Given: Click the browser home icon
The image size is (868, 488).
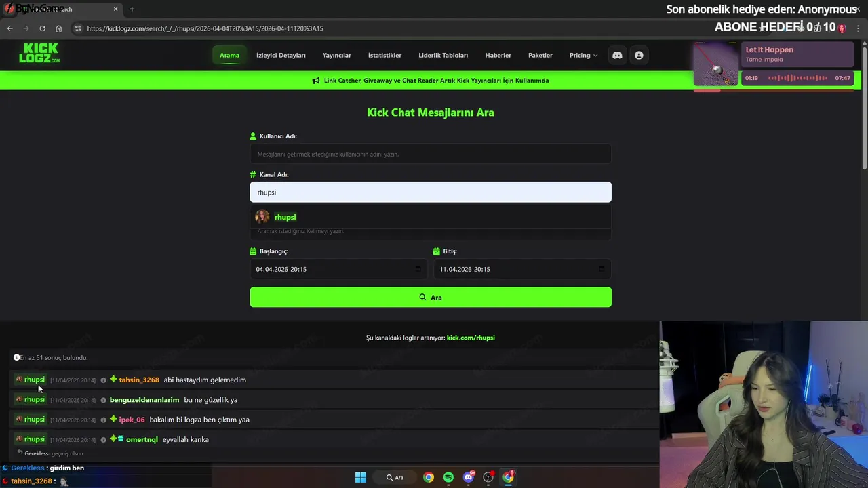Looking at the screenshot, I should tap(59, 28).
